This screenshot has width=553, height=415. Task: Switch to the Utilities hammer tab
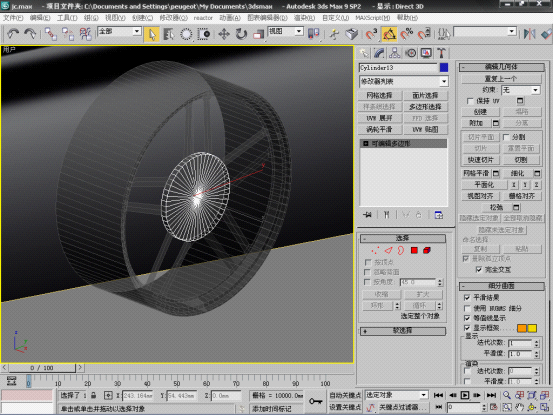pyautogui.click(x=441, y=53)
